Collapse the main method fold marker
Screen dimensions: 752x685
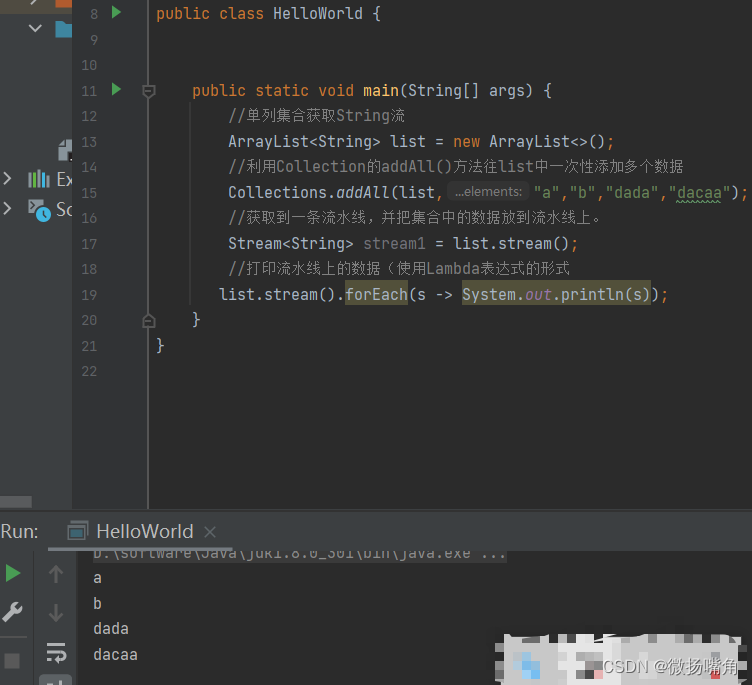point(149,91)
